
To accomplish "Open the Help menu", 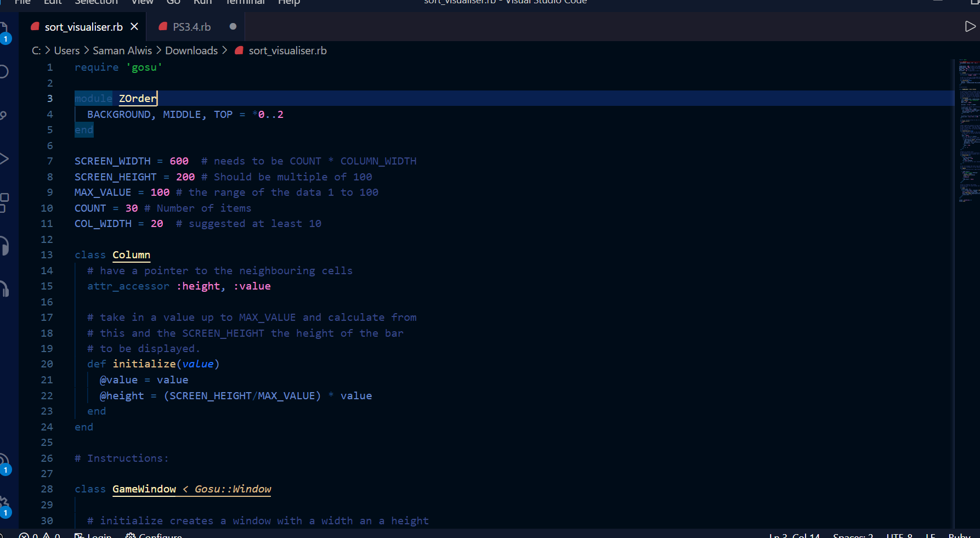I will [x=289, y=2].
